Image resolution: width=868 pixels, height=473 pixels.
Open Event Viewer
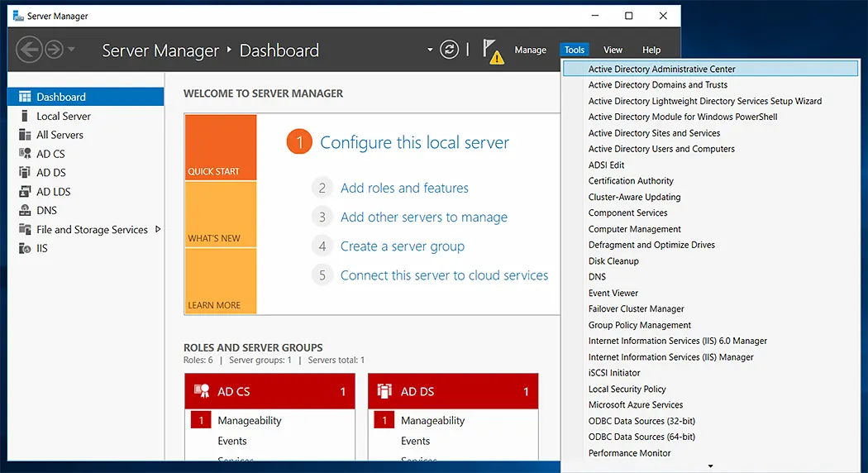(x=710, y=293)
